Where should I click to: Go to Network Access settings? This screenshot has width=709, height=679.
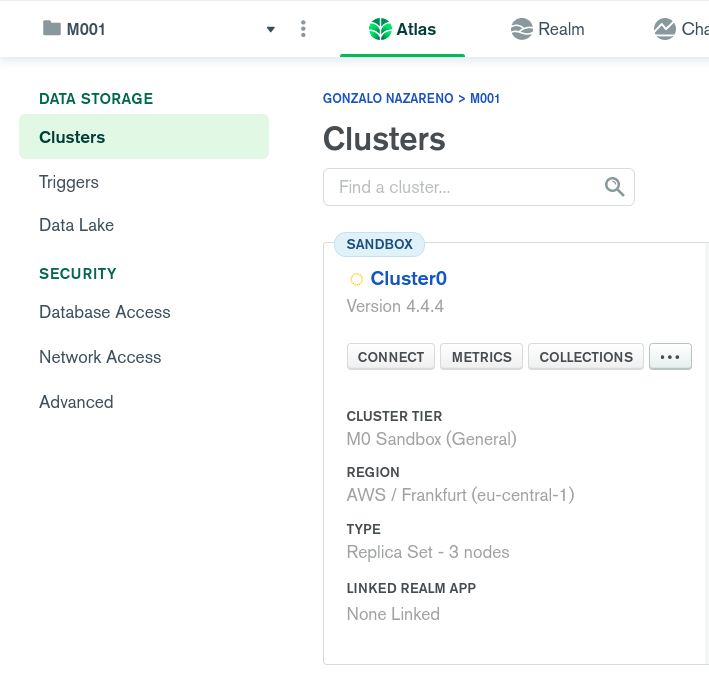100,357
